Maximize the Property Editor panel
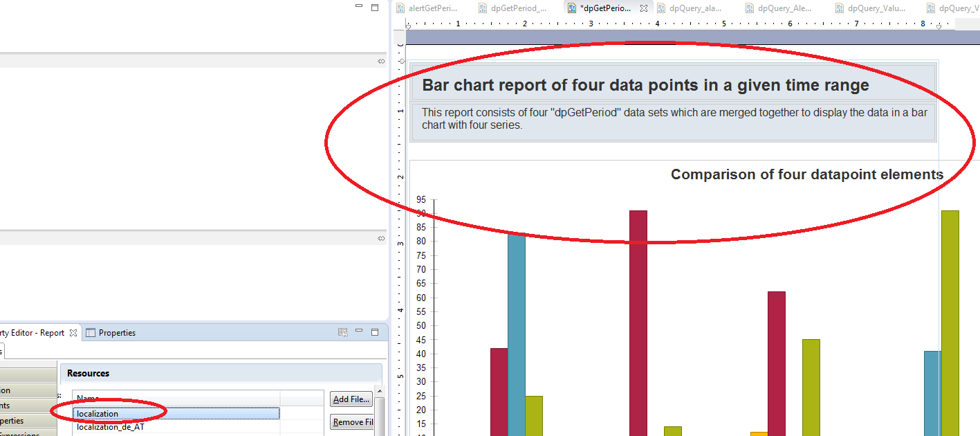 [375, 332]
